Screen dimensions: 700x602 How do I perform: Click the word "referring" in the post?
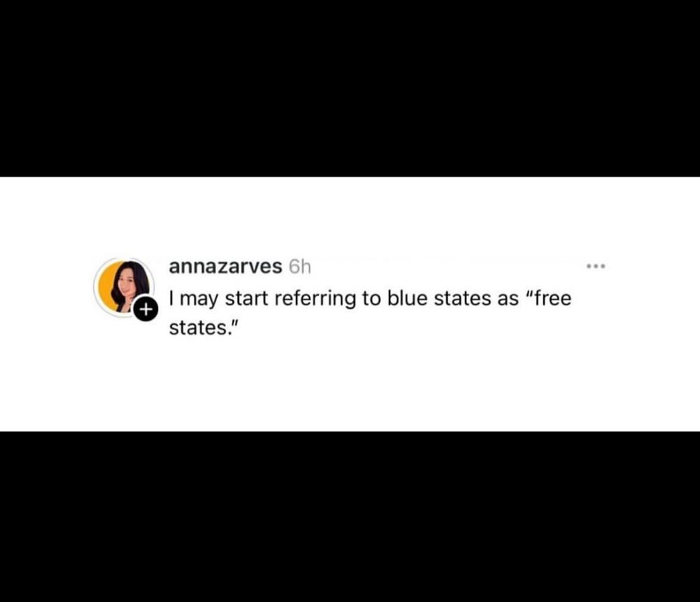click(x=315, y=299)
